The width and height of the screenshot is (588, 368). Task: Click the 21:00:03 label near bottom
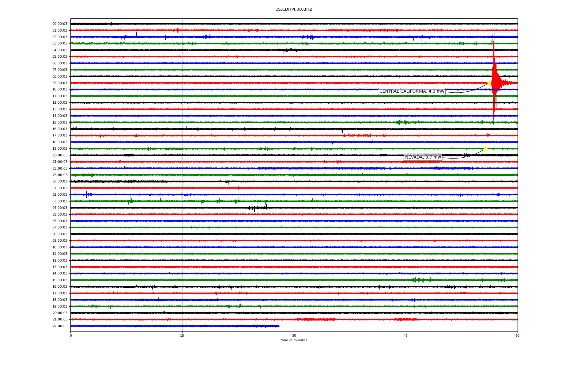pos(60,320)
